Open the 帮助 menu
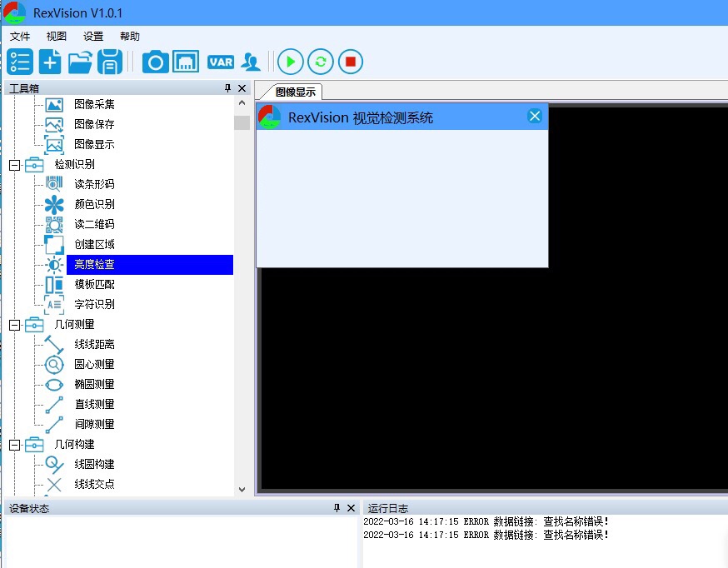 tap(130, 36)
